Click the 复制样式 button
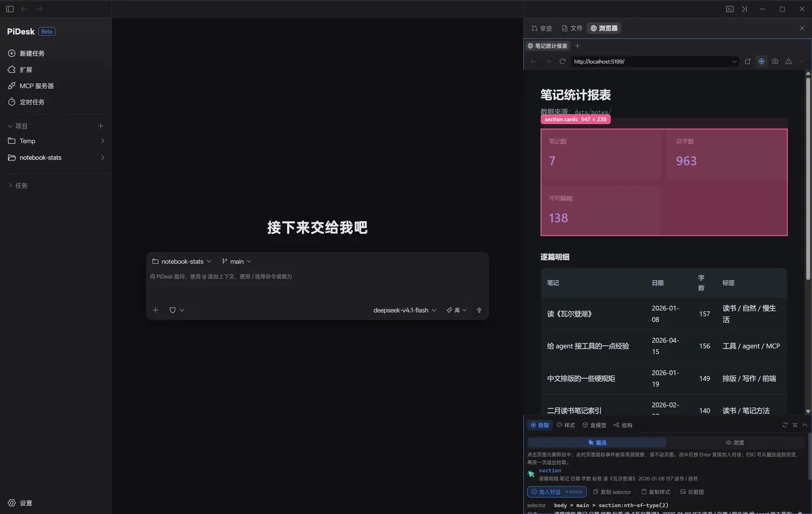The image size is (812, 514). coord(656,492)
